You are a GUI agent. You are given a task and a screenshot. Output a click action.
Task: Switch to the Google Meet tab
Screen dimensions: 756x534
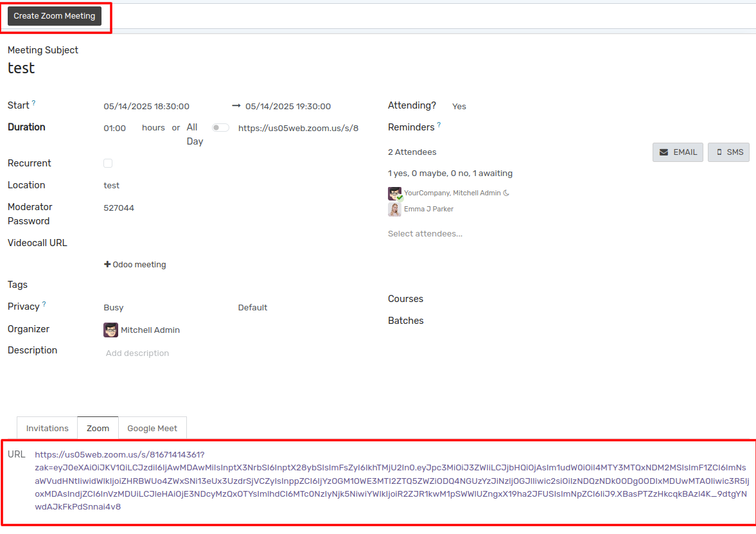[152, 429]
